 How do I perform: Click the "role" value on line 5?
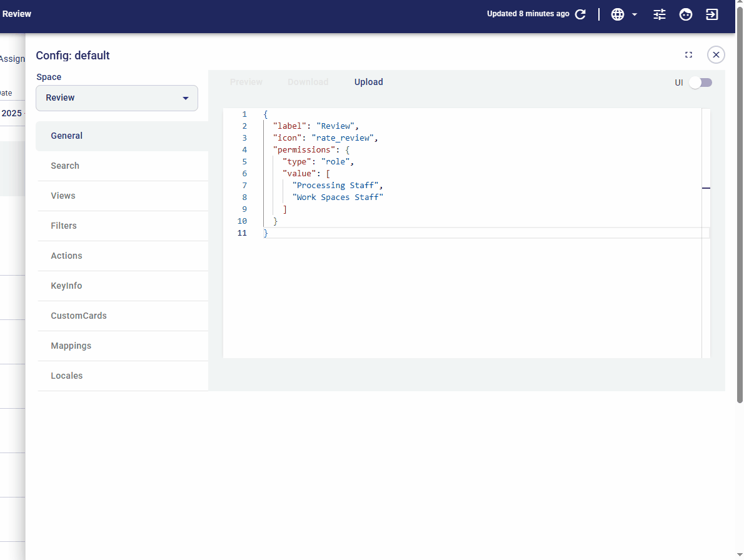(x=335, y=162)
